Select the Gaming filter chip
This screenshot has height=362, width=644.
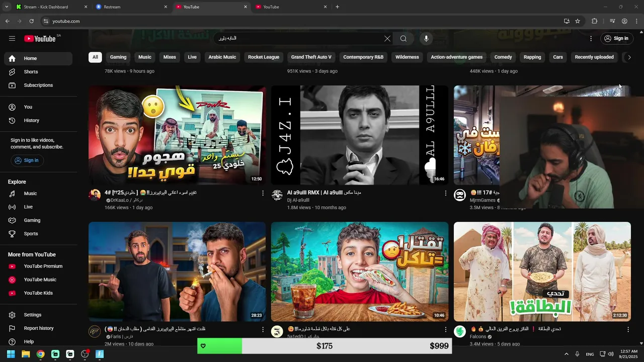click(x=118, y=57)
